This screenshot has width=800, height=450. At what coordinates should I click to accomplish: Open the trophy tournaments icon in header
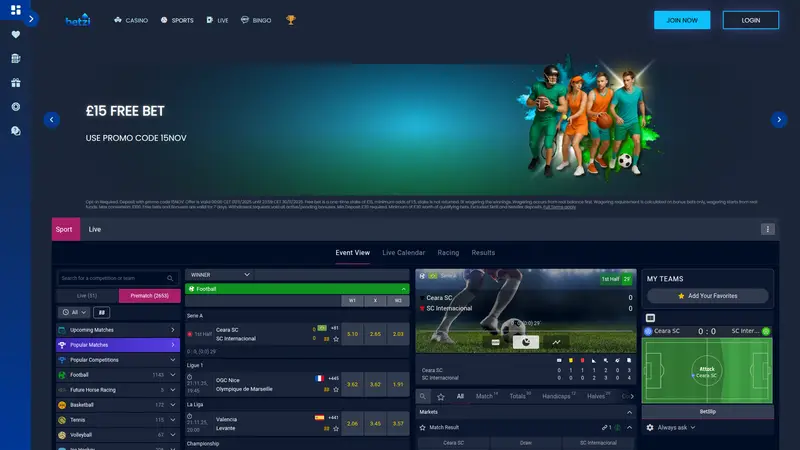click(291, 20)
